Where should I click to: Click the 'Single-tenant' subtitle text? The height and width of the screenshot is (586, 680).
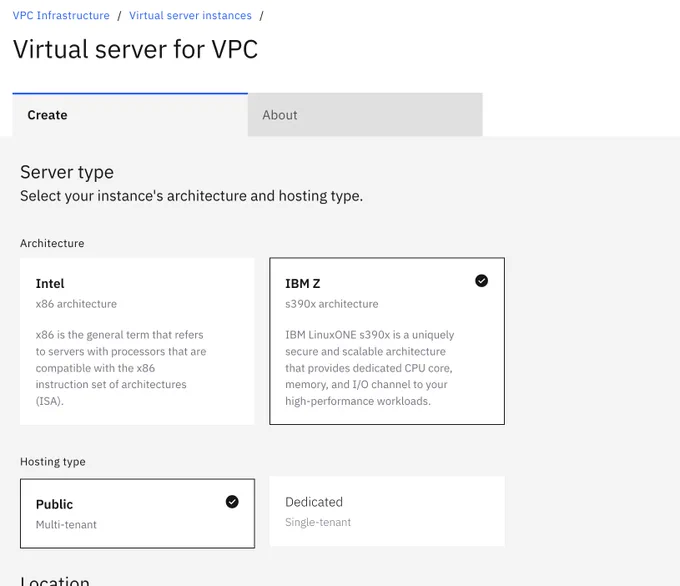318,522
